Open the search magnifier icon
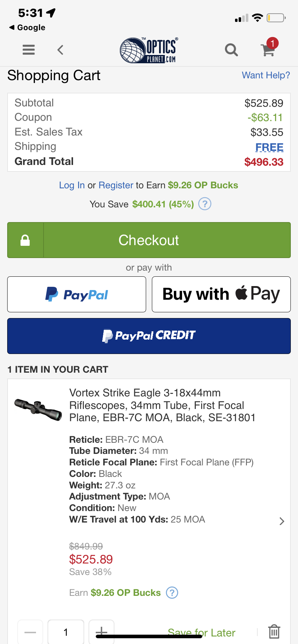The height and width of the screenshot is (644, 298). (x=231, y=50)
